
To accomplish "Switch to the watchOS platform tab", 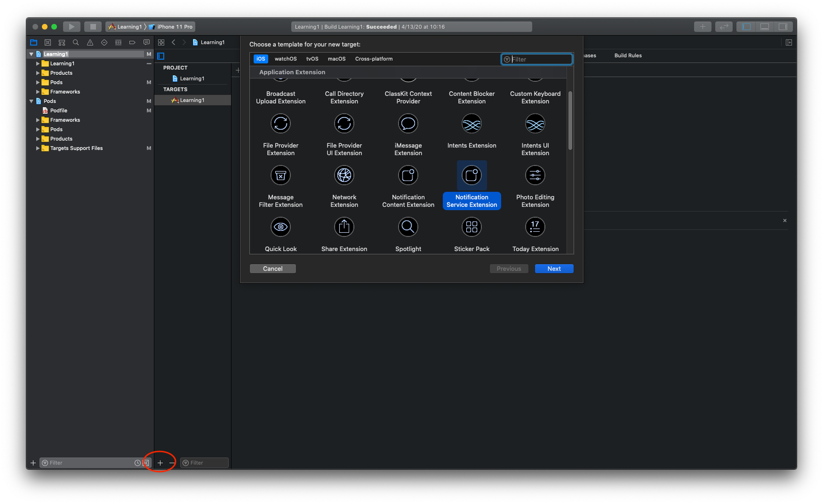I will click(286, 59).
